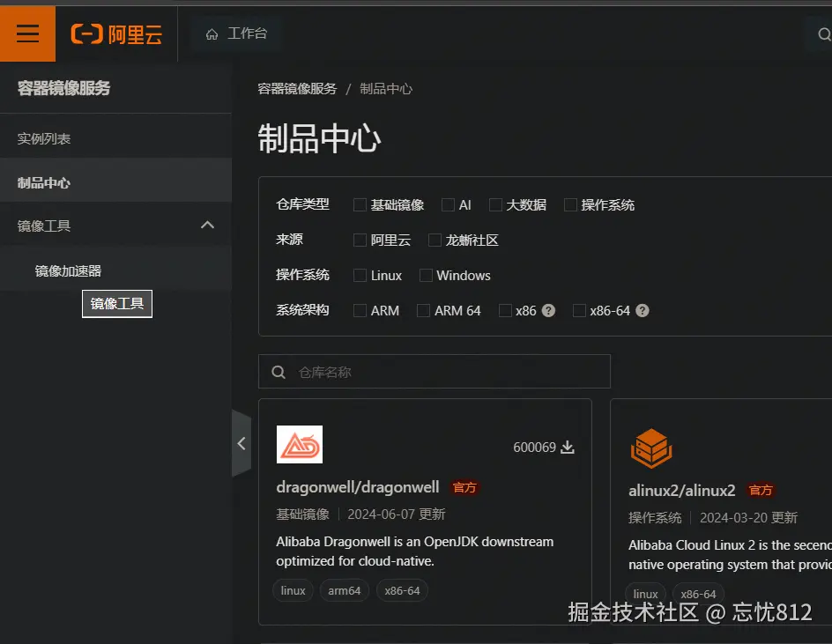This screenshot has width=832, height=644.
Task: Click inside the 仓库名称 search field
Action: click(432, 371)
